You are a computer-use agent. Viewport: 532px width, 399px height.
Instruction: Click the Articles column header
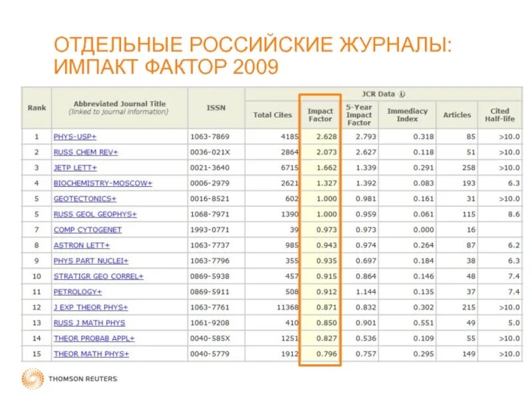click(457, 115)
